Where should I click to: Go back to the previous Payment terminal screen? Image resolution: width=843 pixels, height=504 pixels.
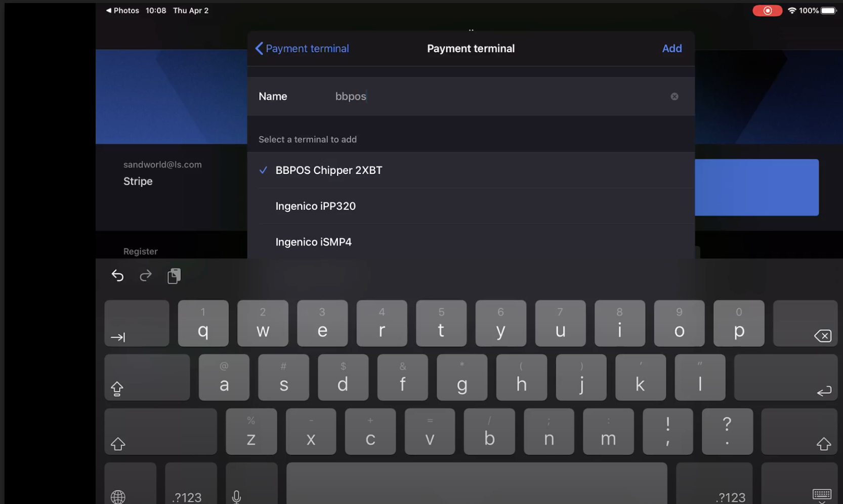point(302,49)
